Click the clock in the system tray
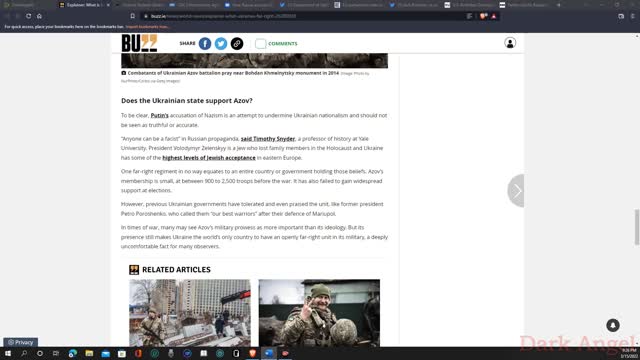 (629, 353)
